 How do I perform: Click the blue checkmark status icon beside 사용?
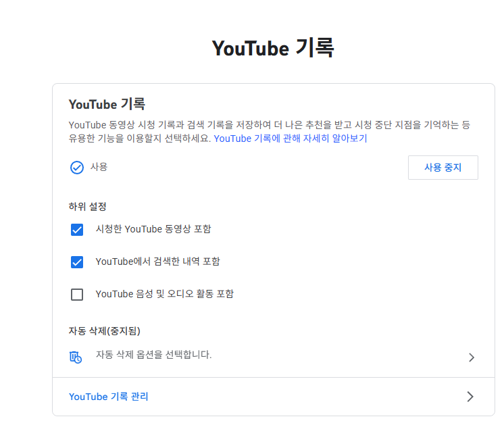(x=77, y=168)
